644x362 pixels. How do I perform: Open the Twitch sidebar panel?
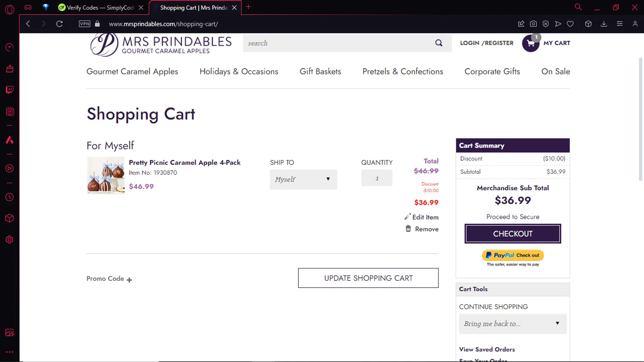point(9,90)
